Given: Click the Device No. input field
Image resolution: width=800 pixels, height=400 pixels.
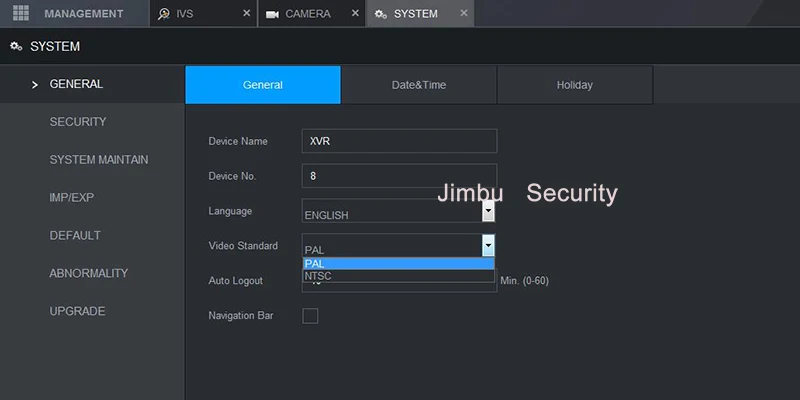Looking at the screenshot, I should tap(399, 176).
